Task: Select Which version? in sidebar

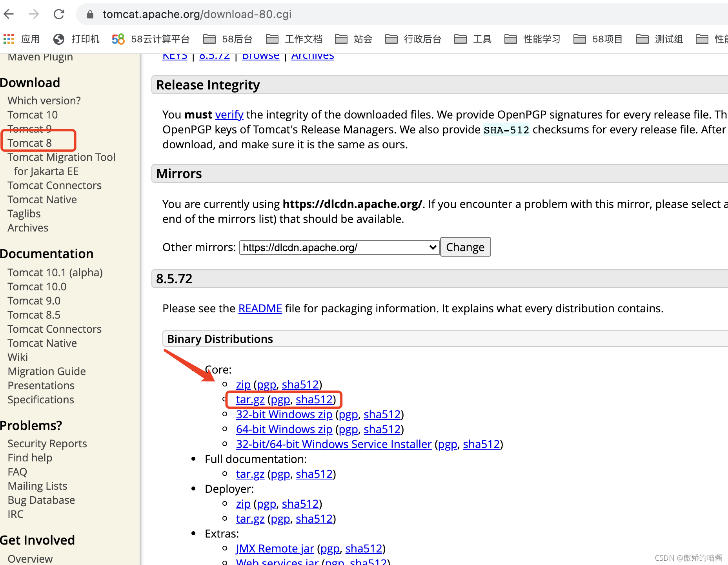Action: tap(44, 101)
